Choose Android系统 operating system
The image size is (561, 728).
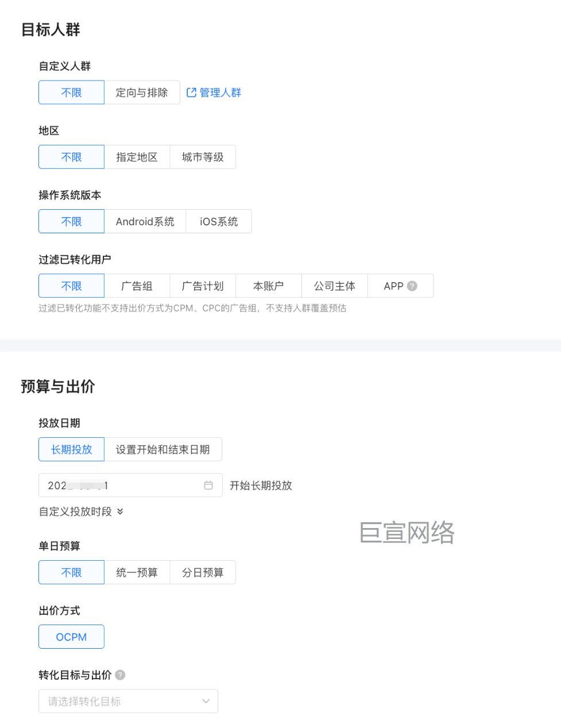tap(145, 221)
